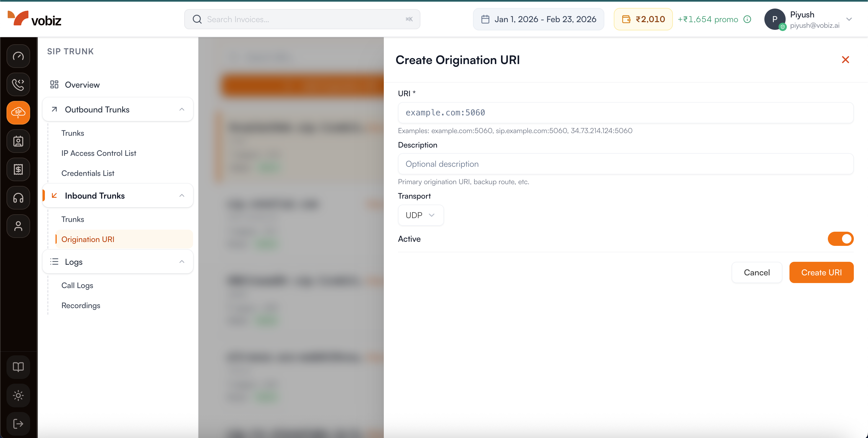Expand the Piyush account menu
The image size is (868, 438).
849,19
